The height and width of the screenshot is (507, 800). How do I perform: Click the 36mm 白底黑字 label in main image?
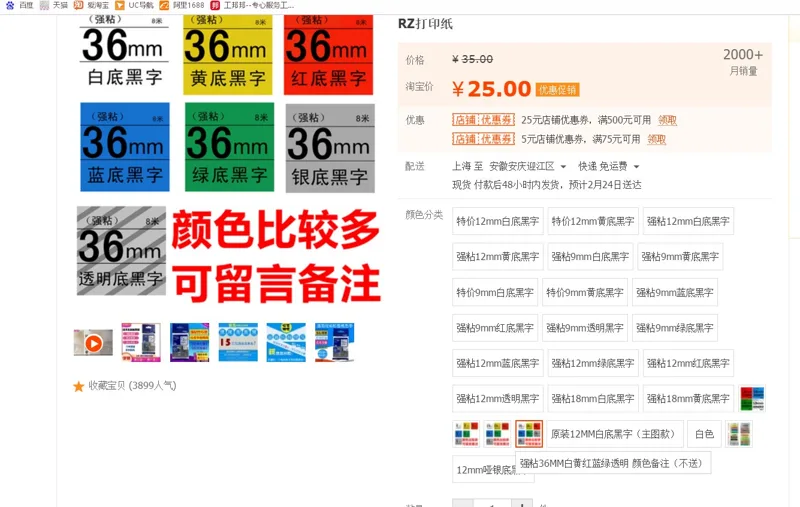tap(124, 53)
